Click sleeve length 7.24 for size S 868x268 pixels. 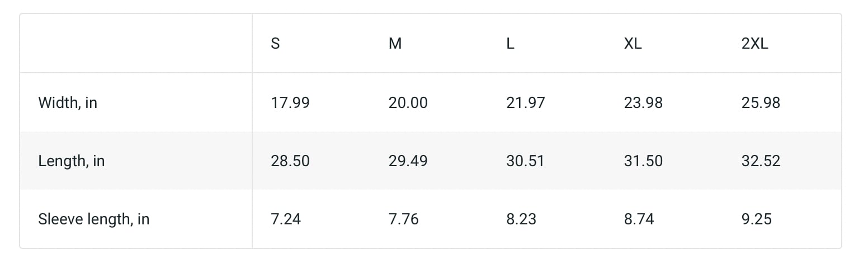286,219
